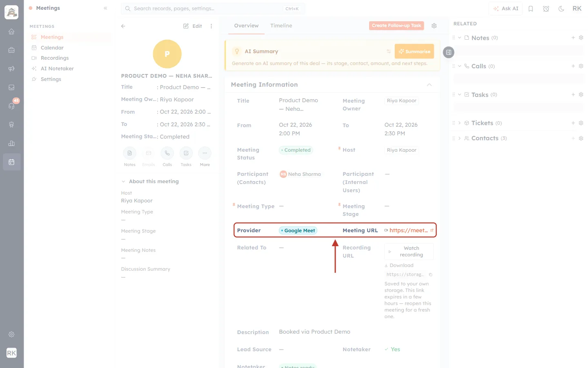
Task: Open the Home icon in left rail
Action: pyautogui.click(x=11, y=31)
